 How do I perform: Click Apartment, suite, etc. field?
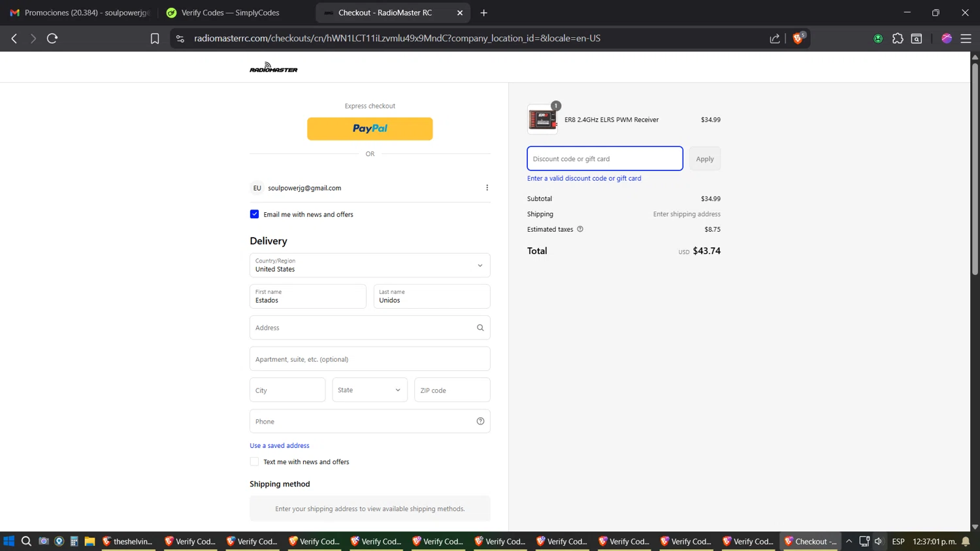pos(370,359)
